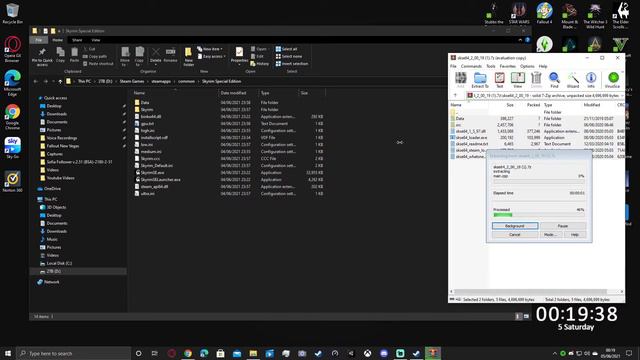Click Cancel button in extraction dialog
Viewport: 640px width, 360px height.
pos(515,235)
